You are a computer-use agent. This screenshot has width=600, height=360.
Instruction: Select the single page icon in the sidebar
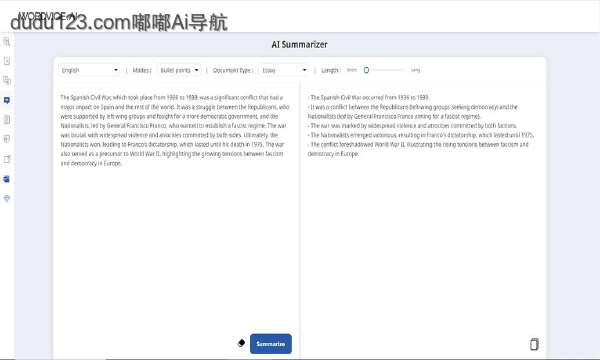pos(7,61)
